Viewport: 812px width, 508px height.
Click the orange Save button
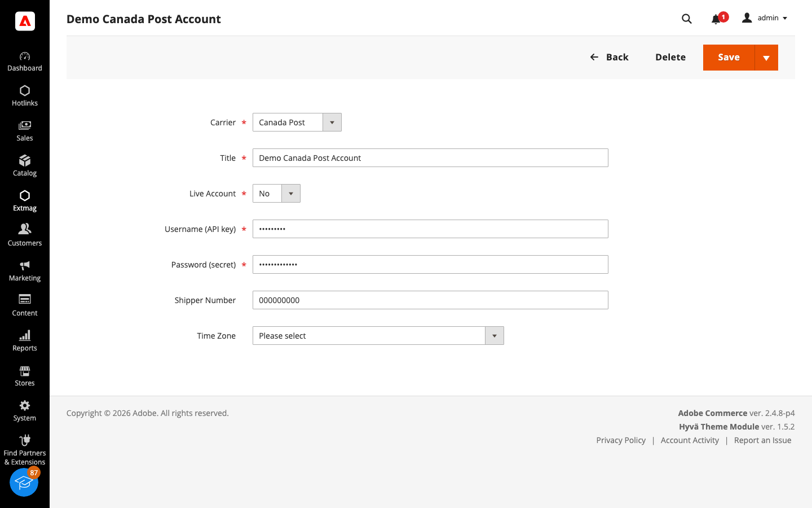(729, 58)
